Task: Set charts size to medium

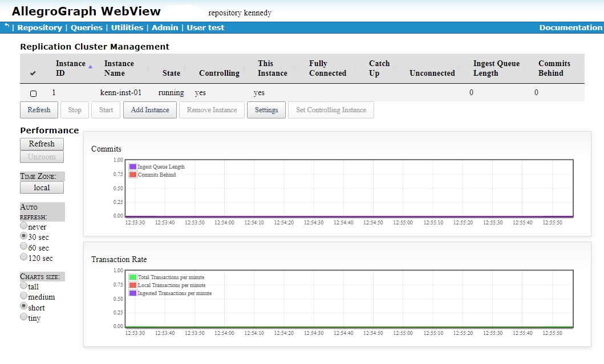Action: [x=24, y=297]
